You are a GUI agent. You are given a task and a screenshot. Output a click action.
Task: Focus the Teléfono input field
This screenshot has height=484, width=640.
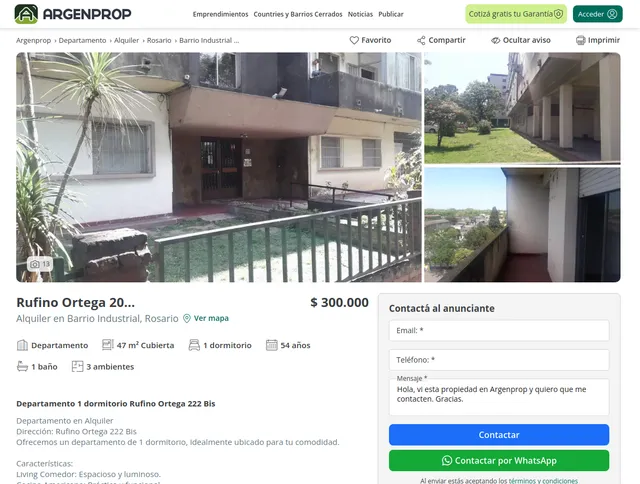tap(499, 360)
